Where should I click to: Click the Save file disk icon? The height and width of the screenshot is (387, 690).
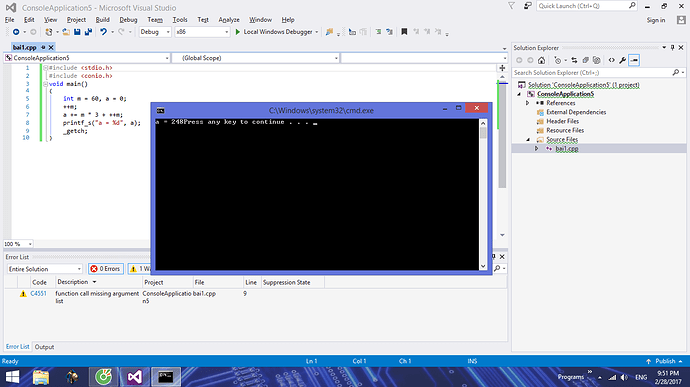(x=77, y=32)
